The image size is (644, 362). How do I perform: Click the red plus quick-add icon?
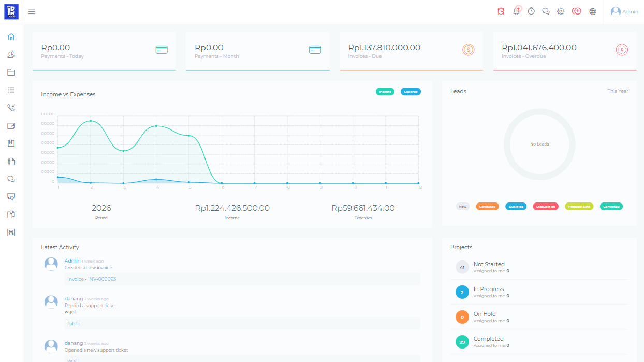pos(577,11)
